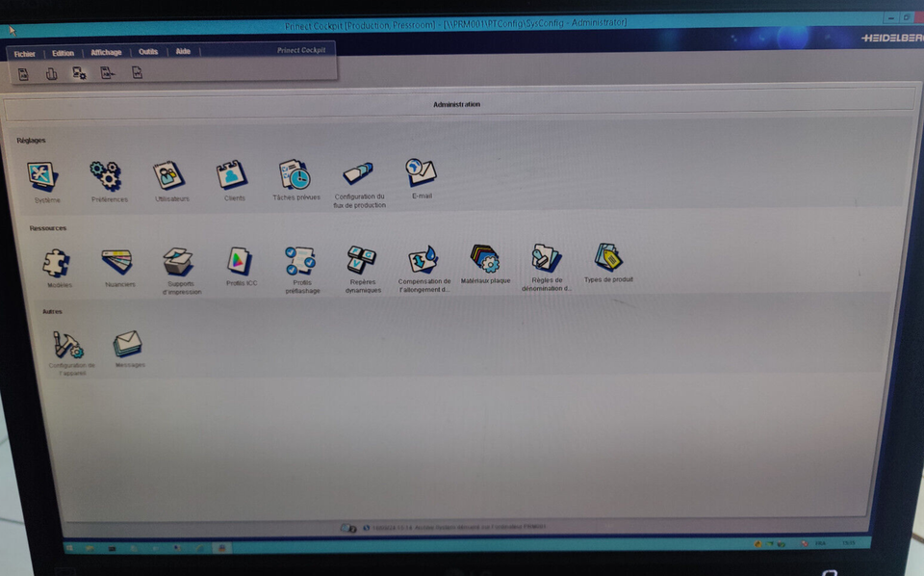Open the Windows Start button

click(x=69, y=548)
